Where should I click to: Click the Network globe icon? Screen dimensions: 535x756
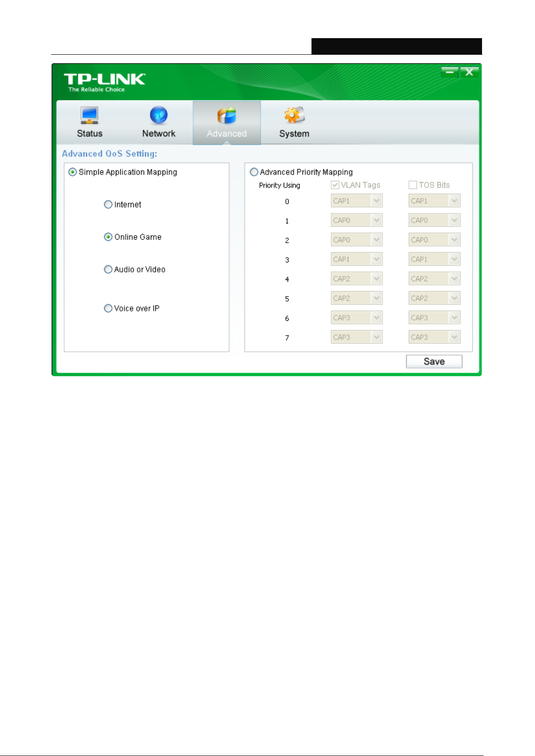point(158,115)
